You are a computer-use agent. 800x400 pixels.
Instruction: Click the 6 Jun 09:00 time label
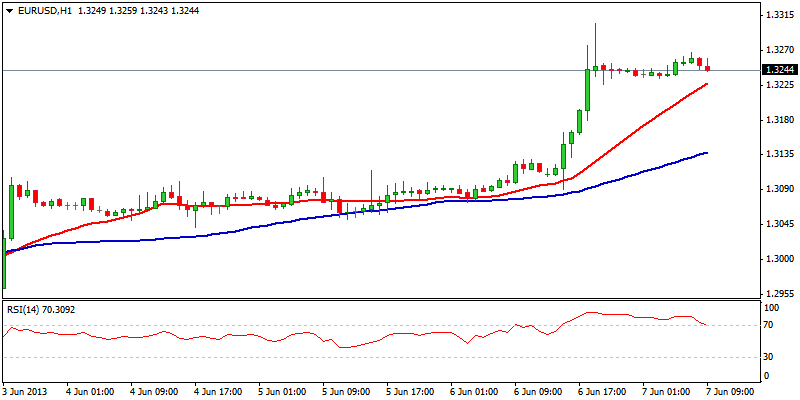coord(538,392)
